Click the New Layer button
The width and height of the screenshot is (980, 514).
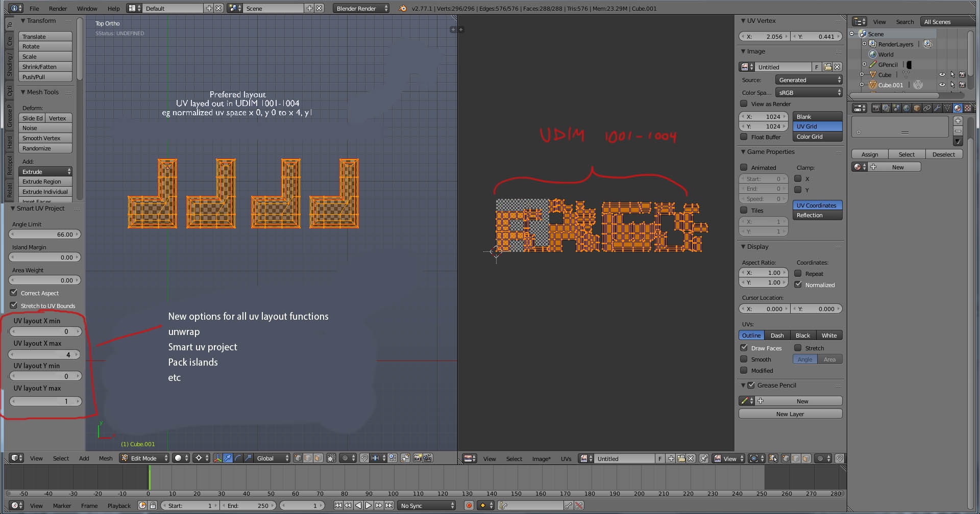click(790, 414)
